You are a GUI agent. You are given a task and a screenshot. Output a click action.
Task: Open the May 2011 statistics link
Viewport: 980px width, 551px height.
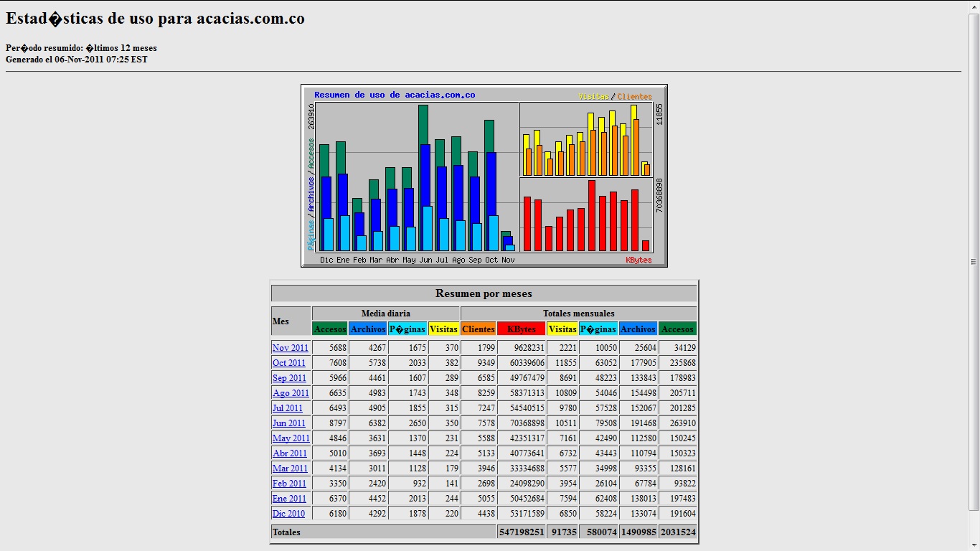[x=291, y=438]
